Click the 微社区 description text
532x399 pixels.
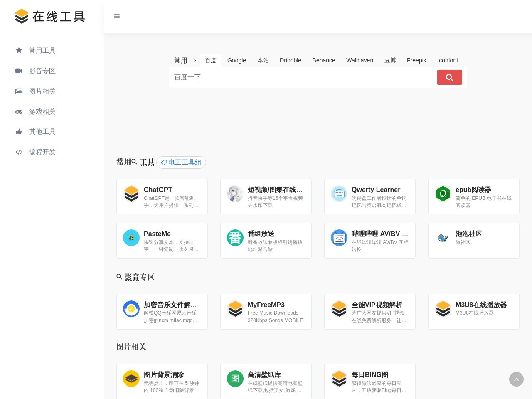(x=463, y=242)
